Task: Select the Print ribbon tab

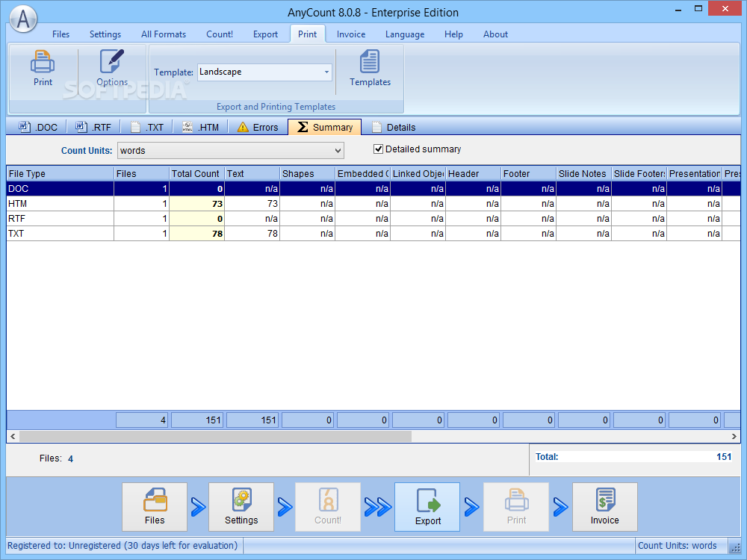Action: pyautogui.click(x=307, y=34)
